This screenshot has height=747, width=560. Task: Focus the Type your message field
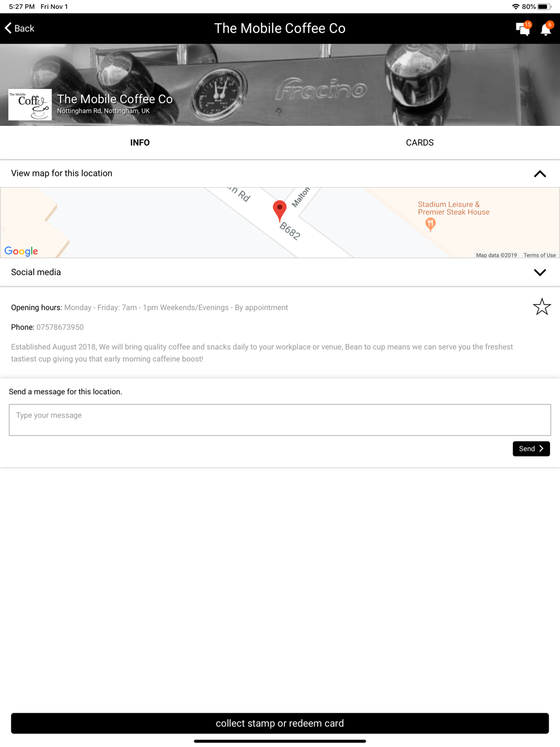tap(280, 420)
